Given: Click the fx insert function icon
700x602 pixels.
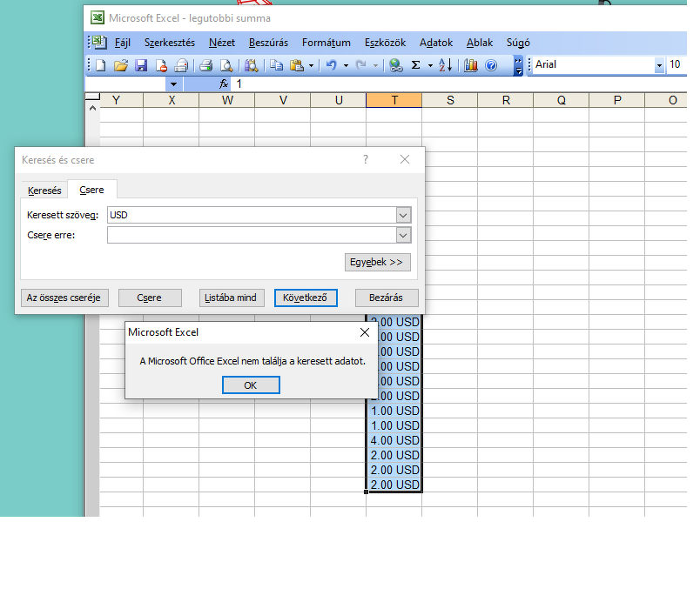Looking at the screenshot, I should [x=224, y=84].
